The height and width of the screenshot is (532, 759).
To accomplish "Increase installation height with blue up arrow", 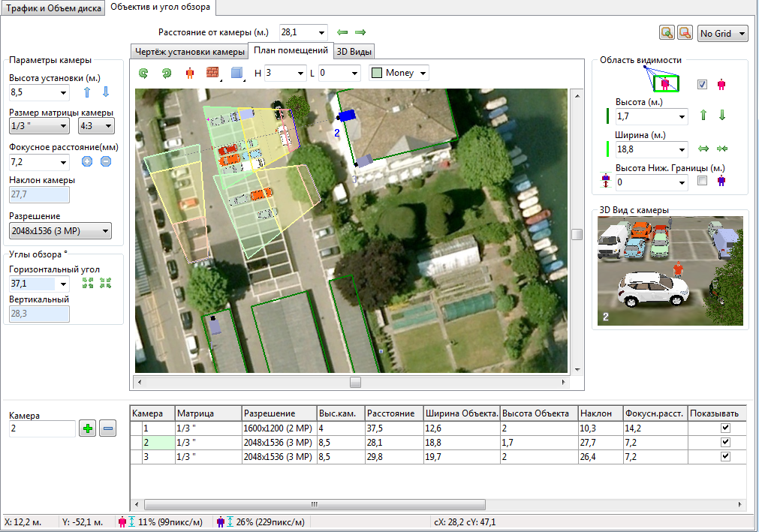I will coord(87,92).
